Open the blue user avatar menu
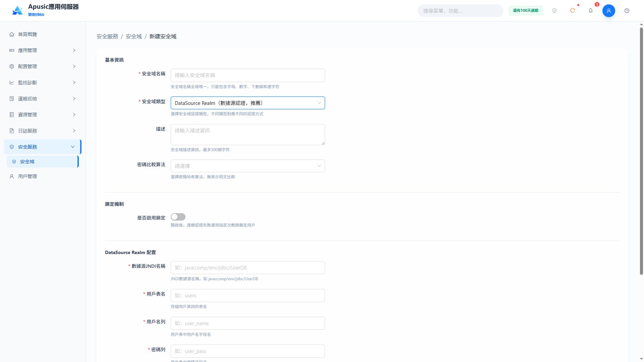This screenshot has width=644, height=362. pyautogui.click(x=609, y=11)
